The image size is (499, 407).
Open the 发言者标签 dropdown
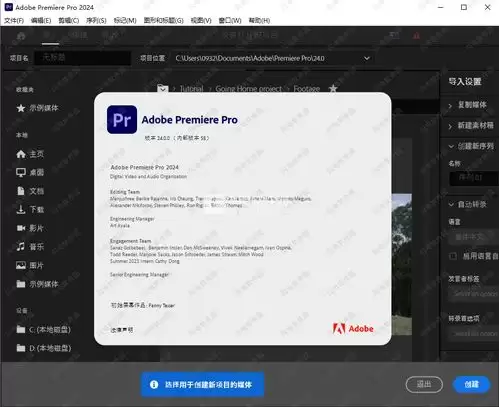pos(474,294)
